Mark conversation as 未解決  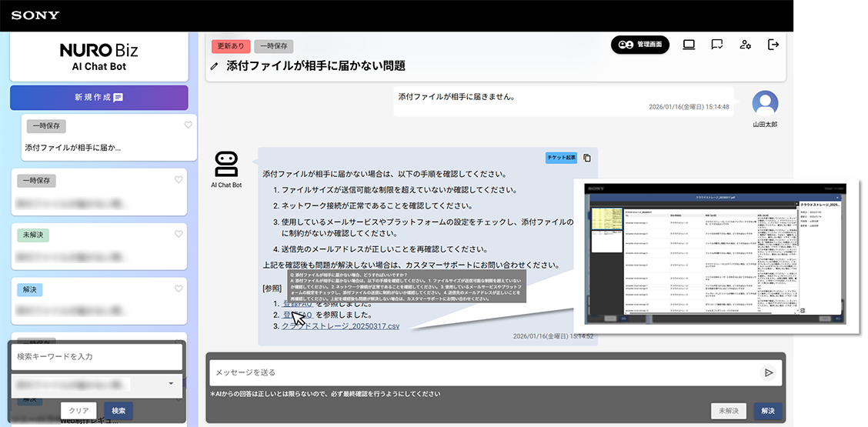tap(729, 411)
